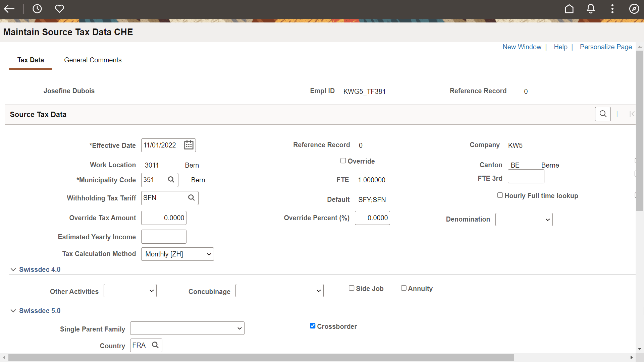Go to the Home icon
644x362 pixels.
pos(569,9)
